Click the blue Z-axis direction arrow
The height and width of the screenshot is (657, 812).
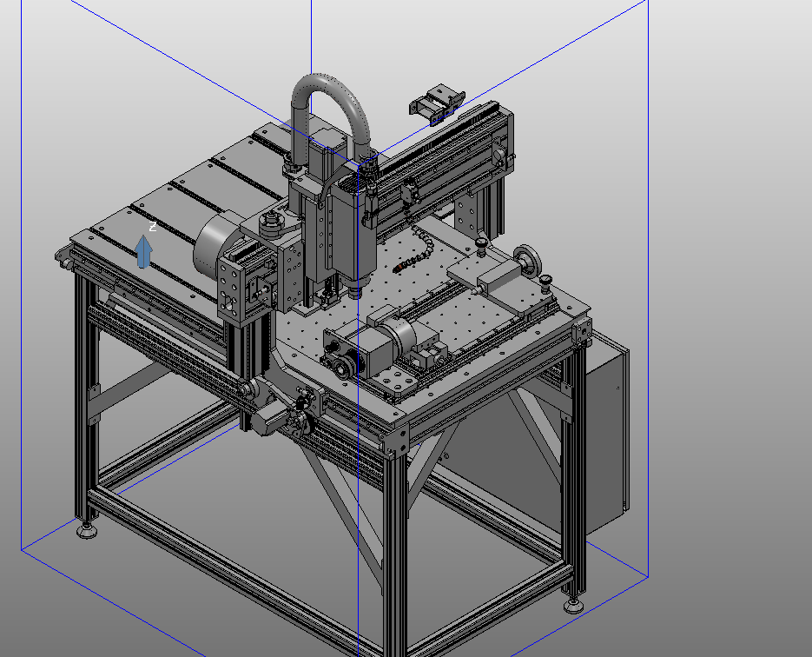click(143, 252)
